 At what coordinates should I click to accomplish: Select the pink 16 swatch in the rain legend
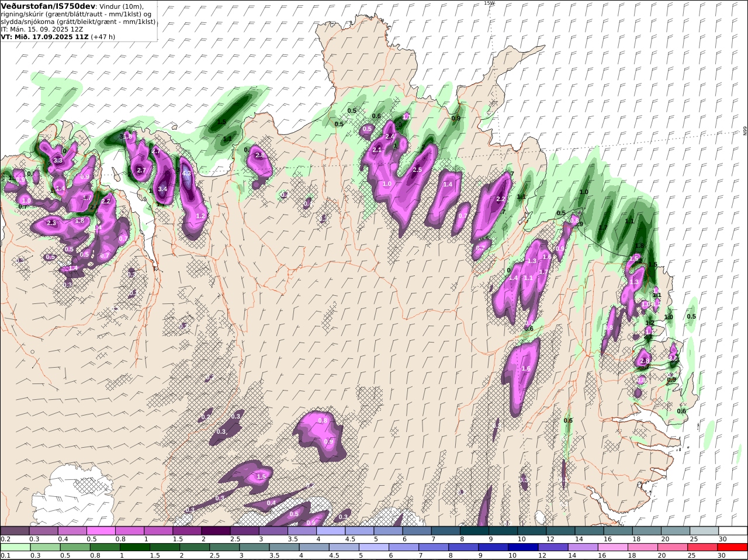pyautogui.click(x=612, y=547)
